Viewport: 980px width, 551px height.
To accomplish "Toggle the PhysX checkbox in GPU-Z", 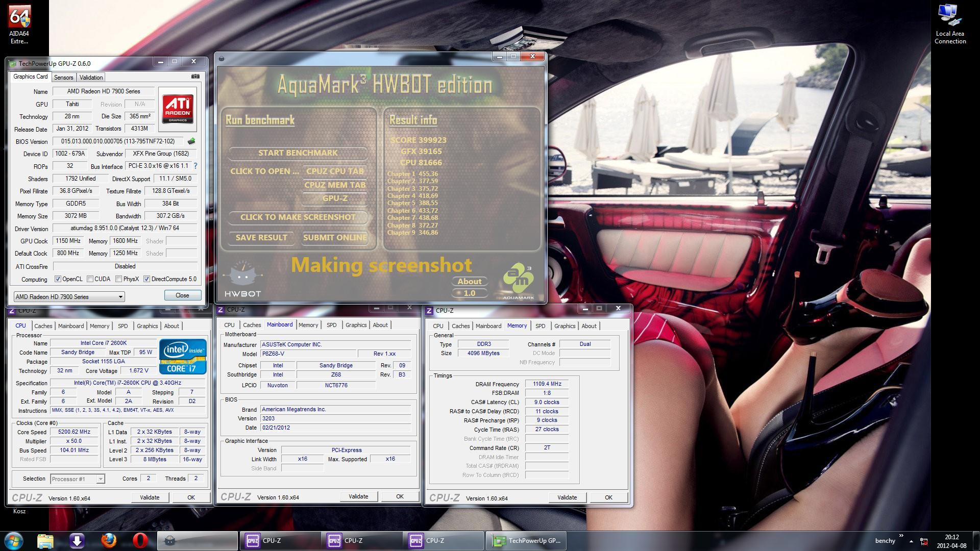I will point(118,279).
